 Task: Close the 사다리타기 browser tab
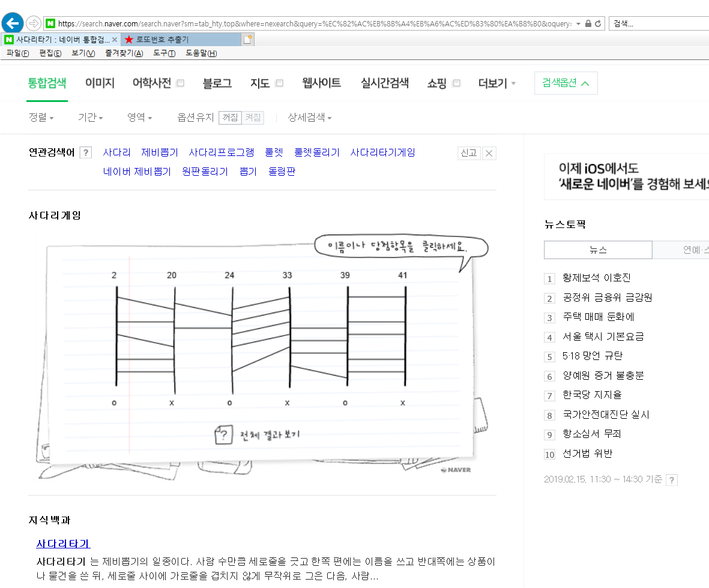pos(115,40)
